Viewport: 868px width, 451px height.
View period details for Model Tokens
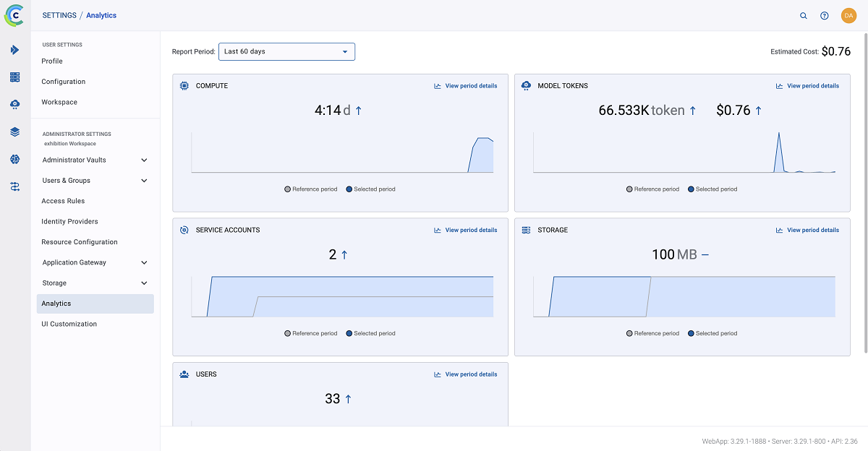click(x=807, y=86)
